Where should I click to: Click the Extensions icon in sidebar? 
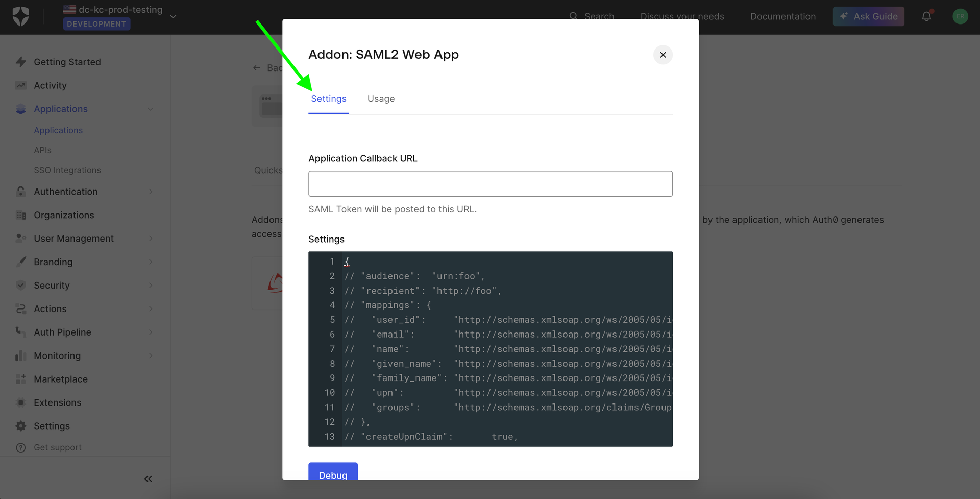21,402
